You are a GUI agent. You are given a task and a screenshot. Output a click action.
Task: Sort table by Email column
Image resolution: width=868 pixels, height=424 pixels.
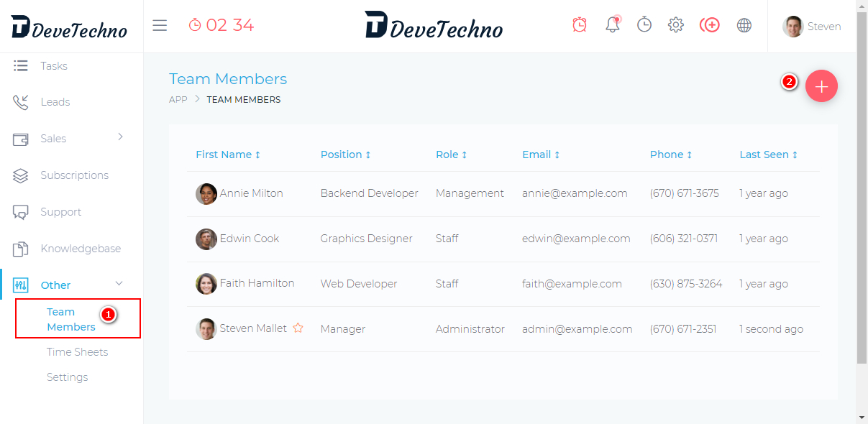tap(541, 155)
